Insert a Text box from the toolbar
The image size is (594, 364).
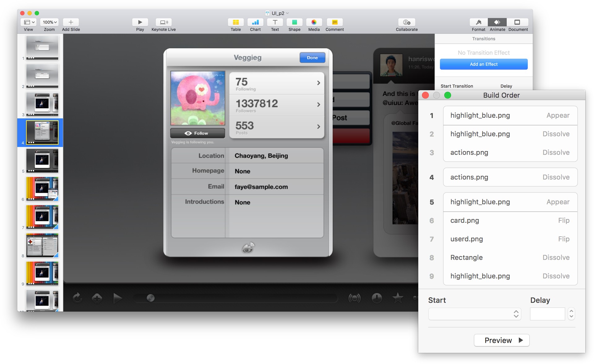275,22
